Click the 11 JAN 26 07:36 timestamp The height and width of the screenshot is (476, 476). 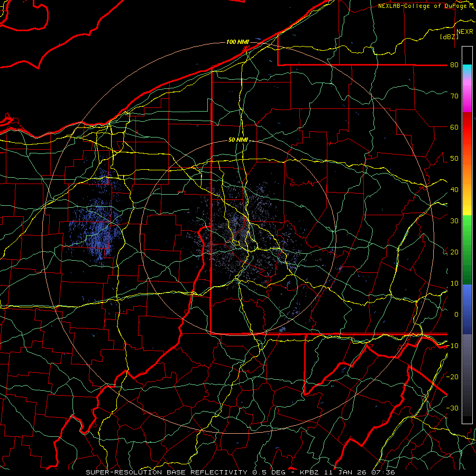pyautogui.click(x=360, y=472)
